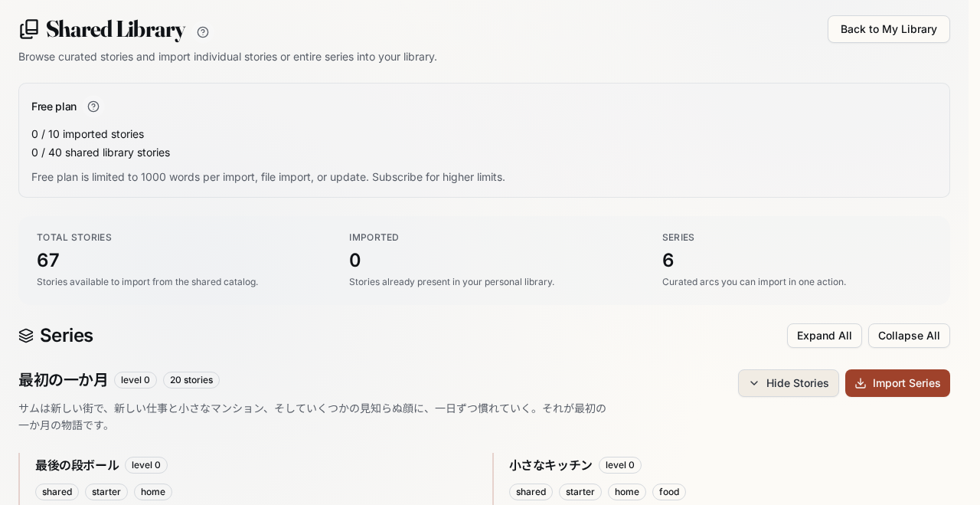Click the download icon in Import Series
The image size is (980, 505).
pos(861,383)
